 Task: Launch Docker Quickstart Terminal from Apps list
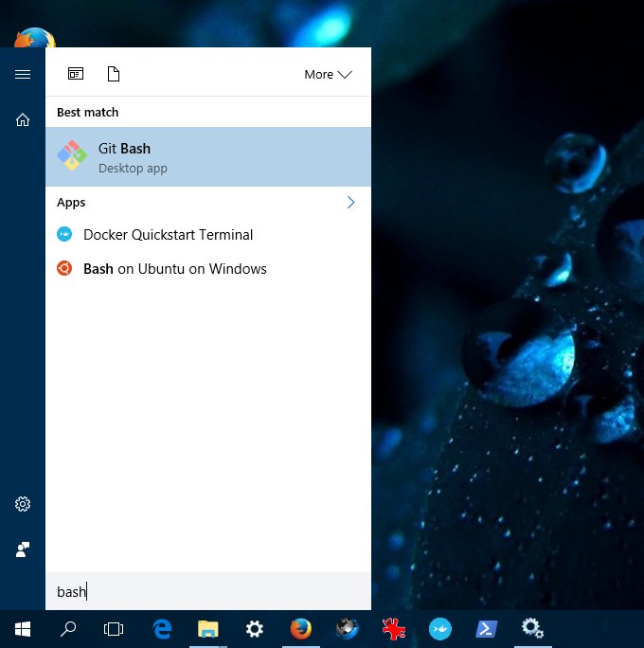(x=168, y=235)
